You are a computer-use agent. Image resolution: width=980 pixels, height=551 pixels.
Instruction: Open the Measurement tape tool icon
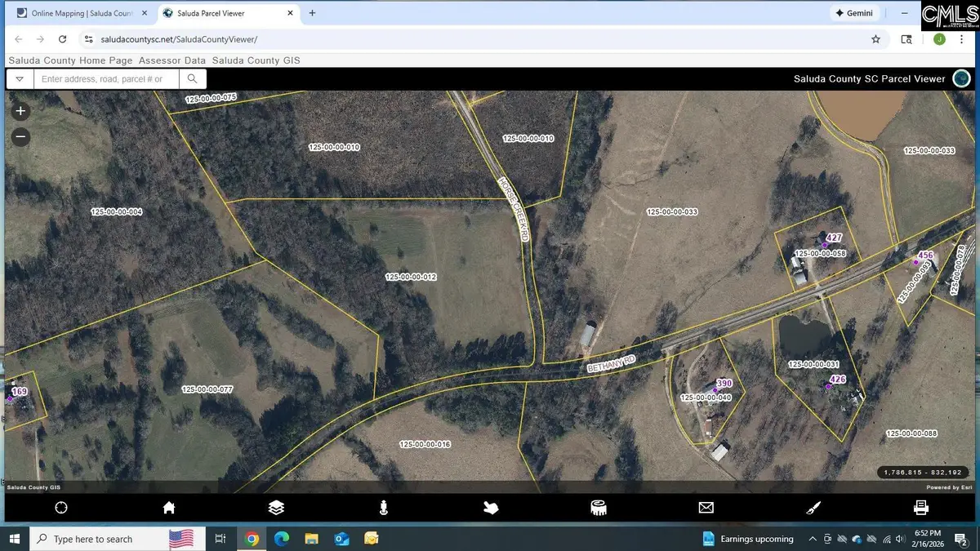pos(598,508)
